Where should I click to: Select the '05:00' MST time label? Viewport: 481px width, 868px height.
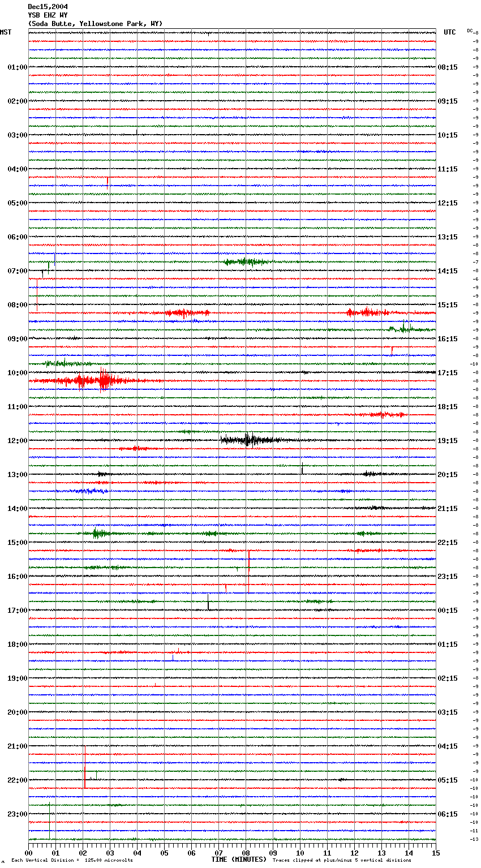18,203
